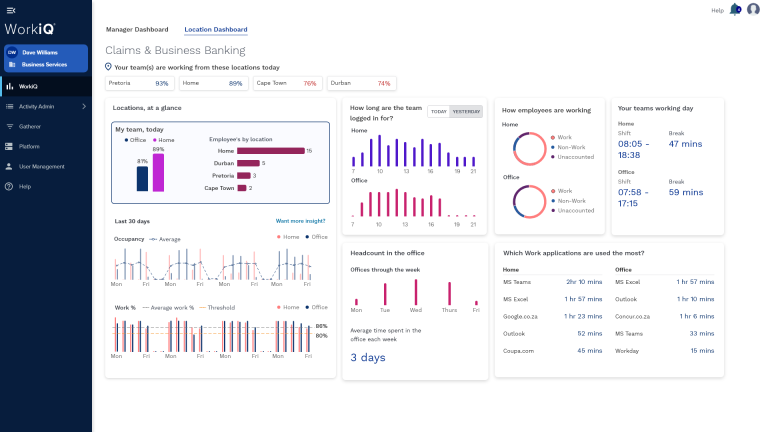This screenshot has height=432, width=768.
Task: Switch to the Manager Dashboard tab
Action: pos(137,29)
